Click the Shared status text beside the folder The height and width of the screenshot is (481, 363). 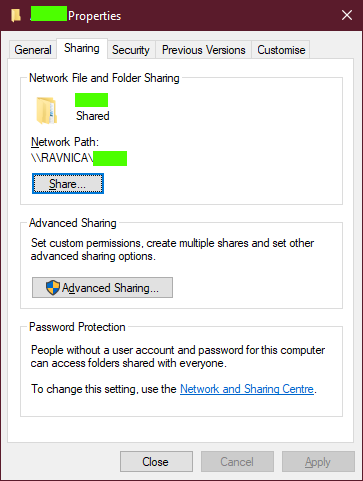tap(93, 116)
